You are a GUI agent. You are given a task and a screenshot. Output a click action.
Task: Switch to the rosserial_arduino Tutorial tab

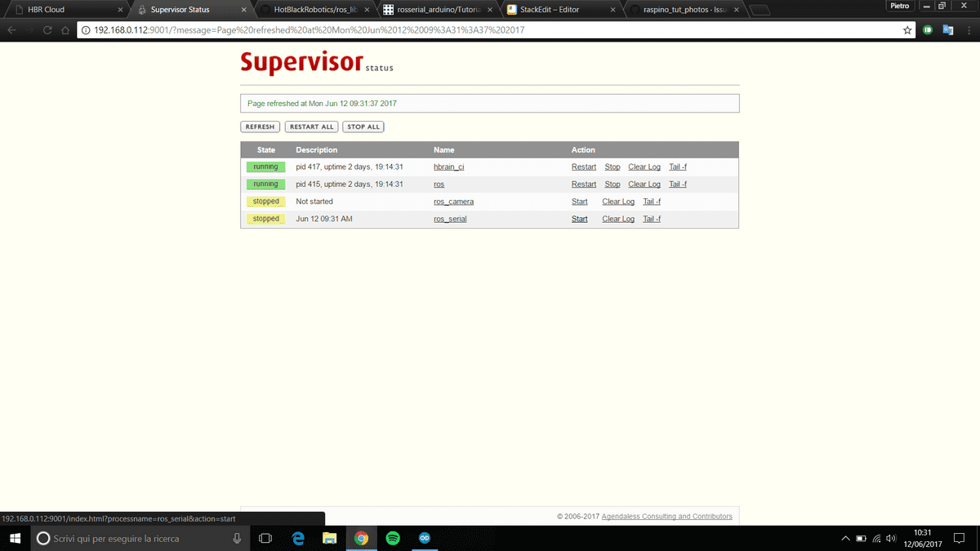433,11
